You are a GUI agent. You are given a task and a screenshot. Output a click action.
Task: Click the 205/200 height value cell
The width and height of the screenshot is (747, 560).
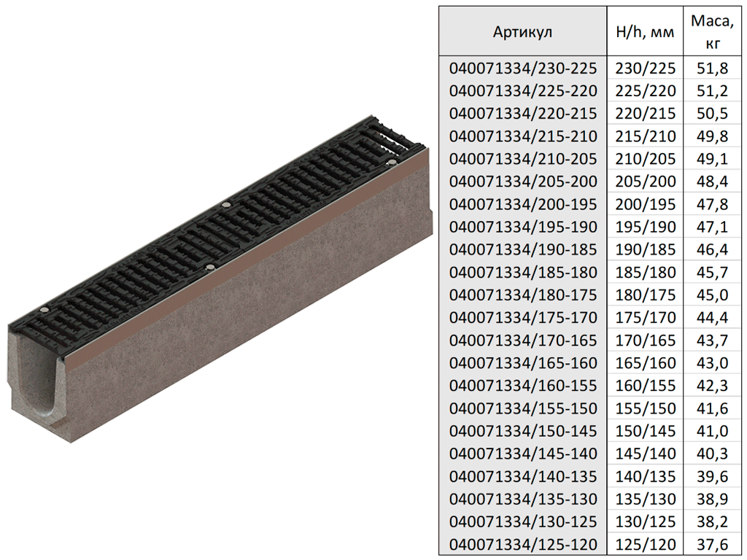pyautogui.click(x=645, y=182)
